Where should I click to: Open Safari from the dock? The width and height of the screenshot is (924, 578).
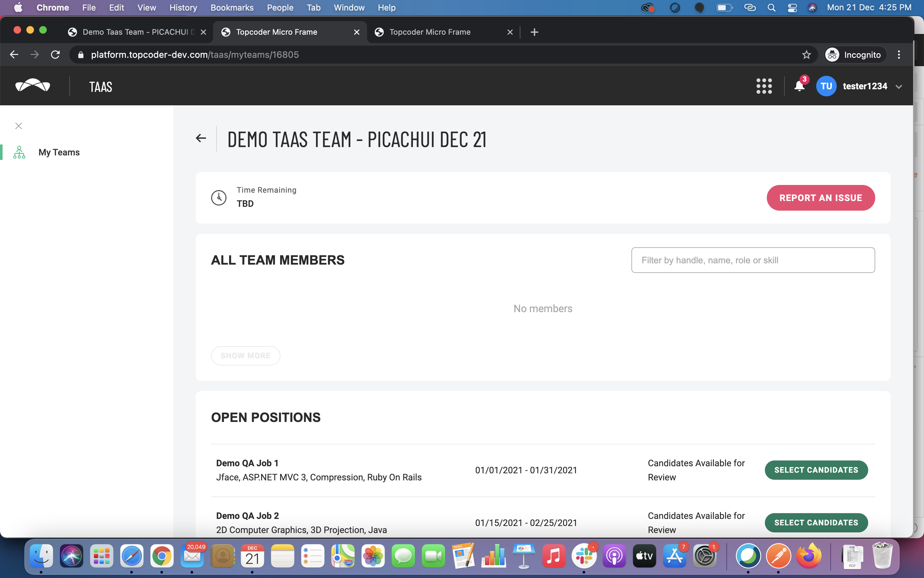[x=132, y=556]
